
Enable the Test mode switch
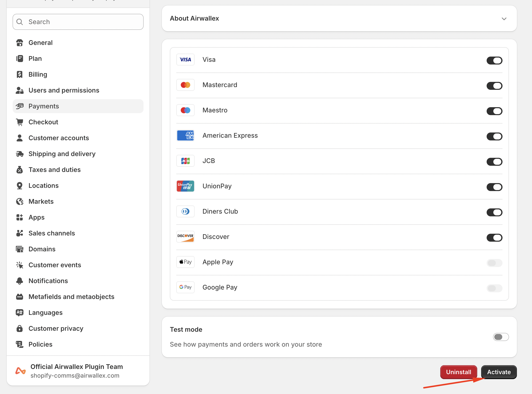point(501,337)
